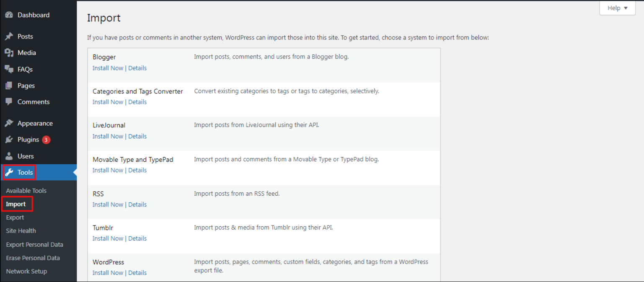
Task: Click Details link under LiveJournal
Action: (x=137, y=136)
